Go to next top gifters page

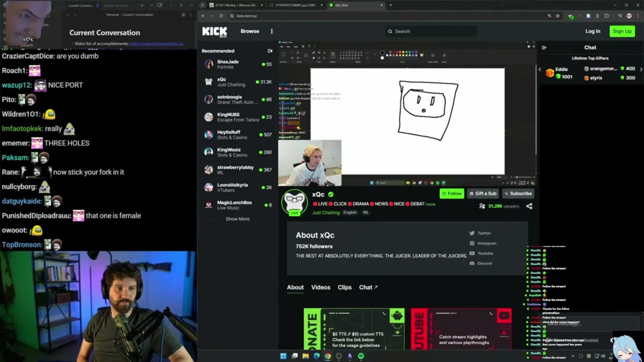tap(641, 69)
